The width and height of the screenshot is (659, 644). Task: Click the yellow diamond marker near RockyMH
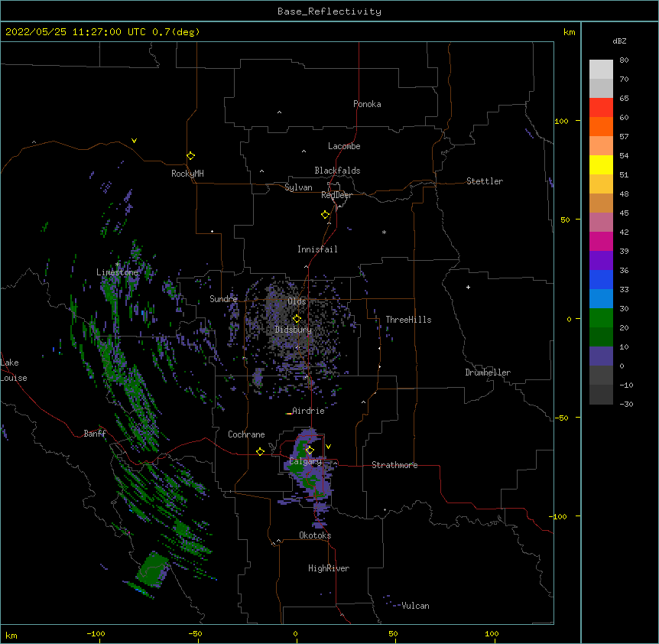[191, 156]
